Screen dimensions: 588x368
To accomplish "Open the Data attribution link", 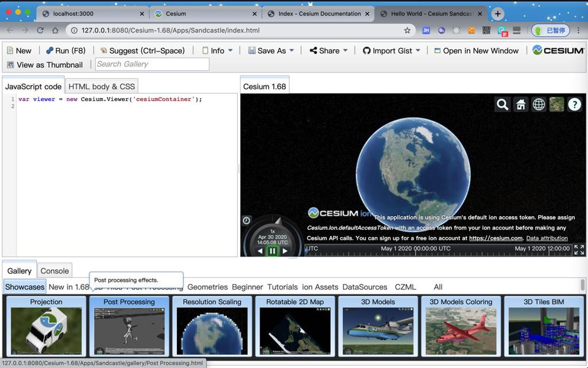I will pos(547,238).
